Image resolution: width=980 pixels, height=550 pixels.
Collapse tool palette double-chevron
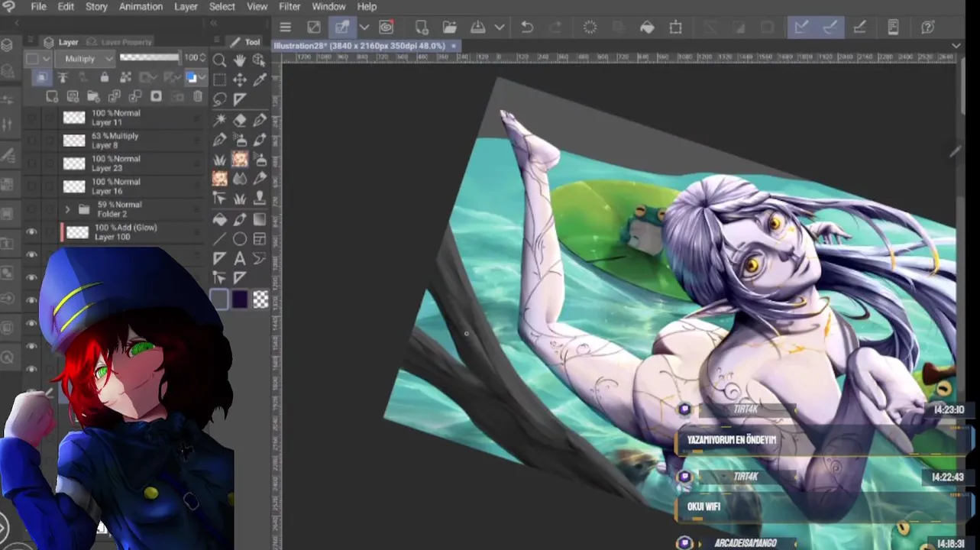pos(215,24)
